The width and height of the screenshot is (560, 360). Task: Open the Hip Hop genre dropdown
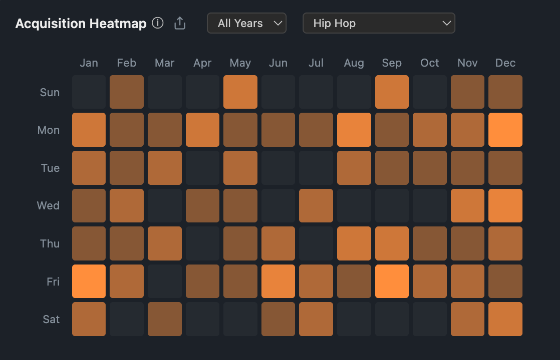[x=379, y=23]
